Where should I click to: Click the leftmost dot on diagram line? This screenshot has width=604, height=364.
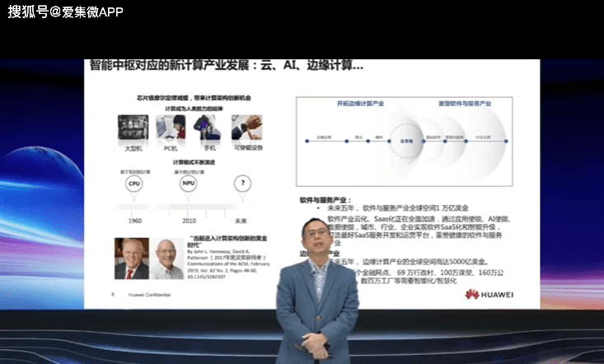coord(307,141)
